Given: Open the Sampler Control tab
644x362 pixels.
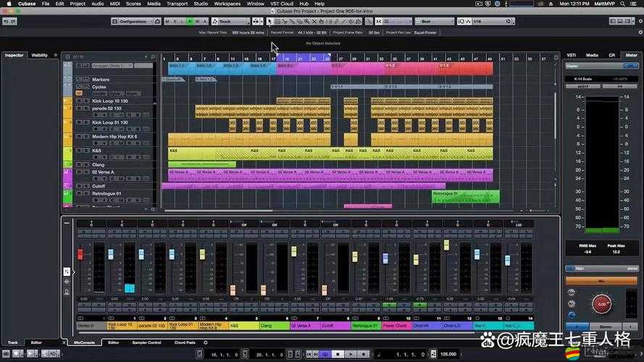Looking at the screenshot, I should click(x=146, y=342).
